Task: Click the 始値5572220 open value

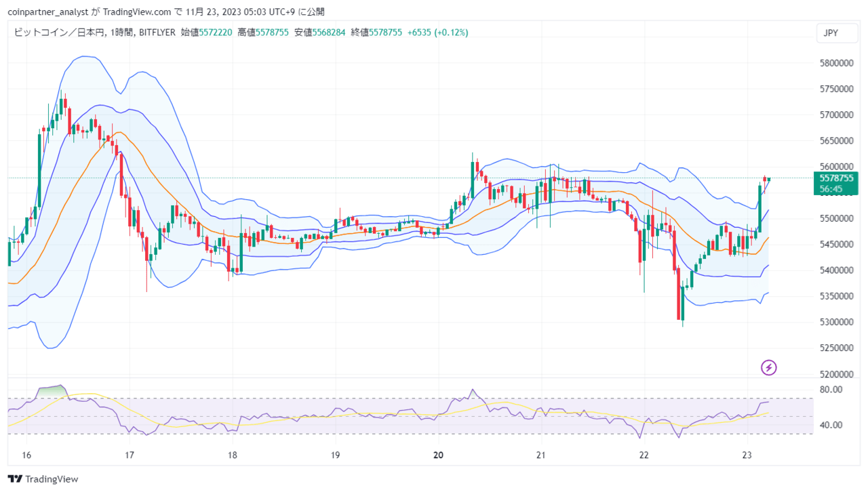Action: (x=207, y=33)
